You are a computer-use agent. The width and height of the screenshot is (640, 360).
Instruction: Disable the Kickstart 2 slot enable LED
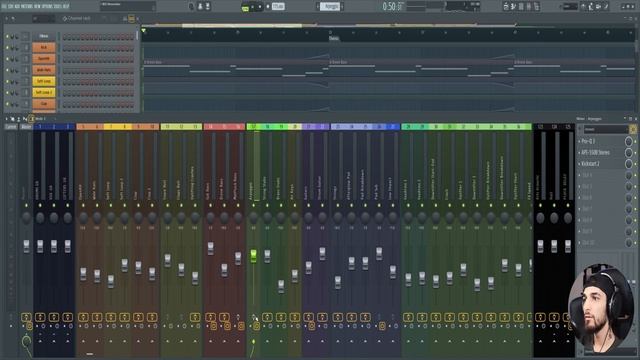[x=635, y=164]
